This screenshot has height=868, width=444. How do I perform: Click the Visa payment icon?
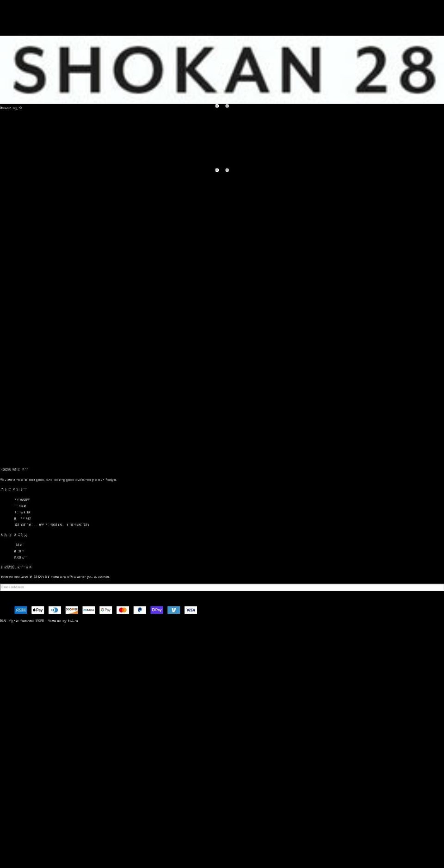click(191, 610)
